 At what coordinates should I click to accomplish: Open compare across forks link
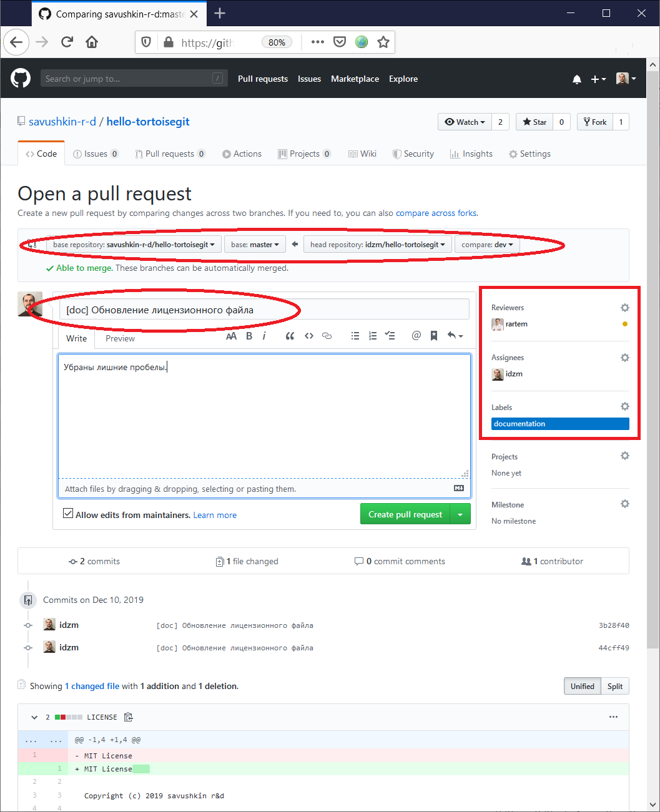pos(436,213)
